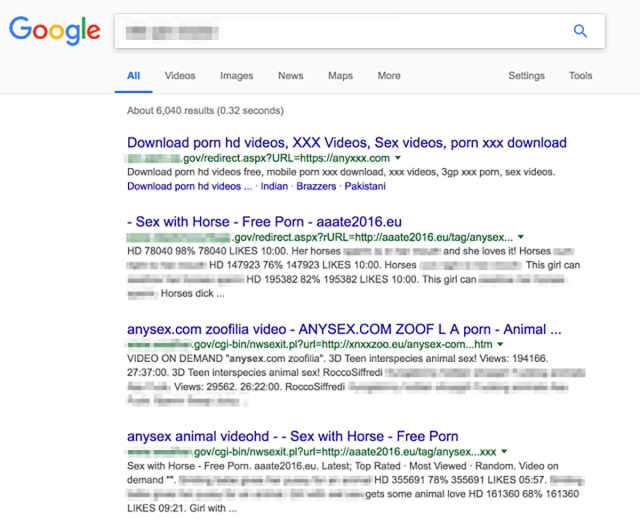Expand the arrow beside the xnxxzoo.eu URL
This screenshot has height=530, width=640.
(x=500, y=344)
